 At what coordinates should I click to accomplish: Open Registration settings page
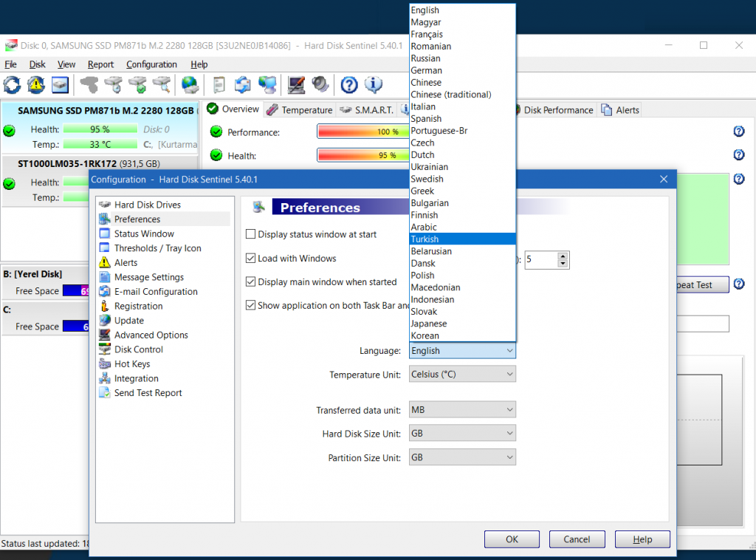(138, 306)
